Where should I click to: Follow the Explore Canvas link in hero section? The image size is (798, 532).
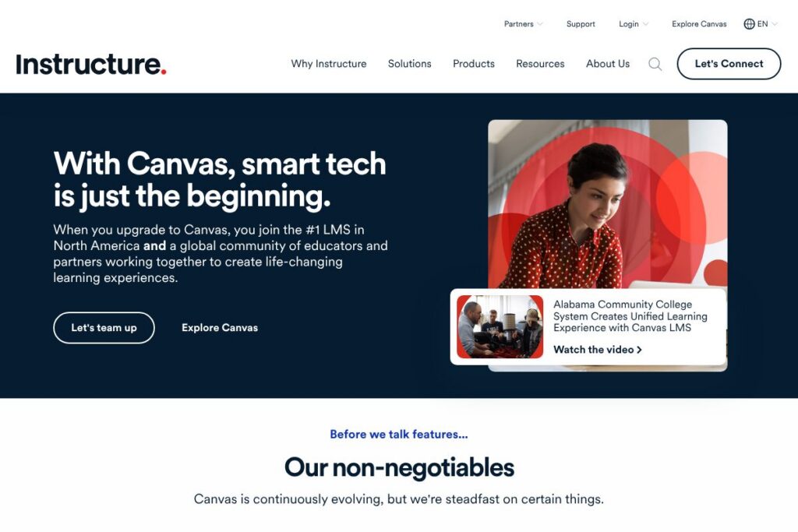click(x=220, y=328)
